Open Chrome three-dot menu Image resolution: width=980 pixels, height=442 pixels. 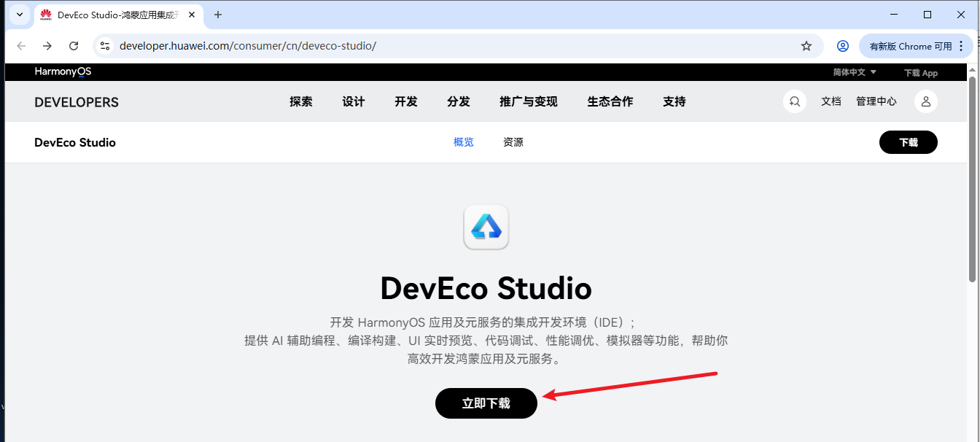961,46
